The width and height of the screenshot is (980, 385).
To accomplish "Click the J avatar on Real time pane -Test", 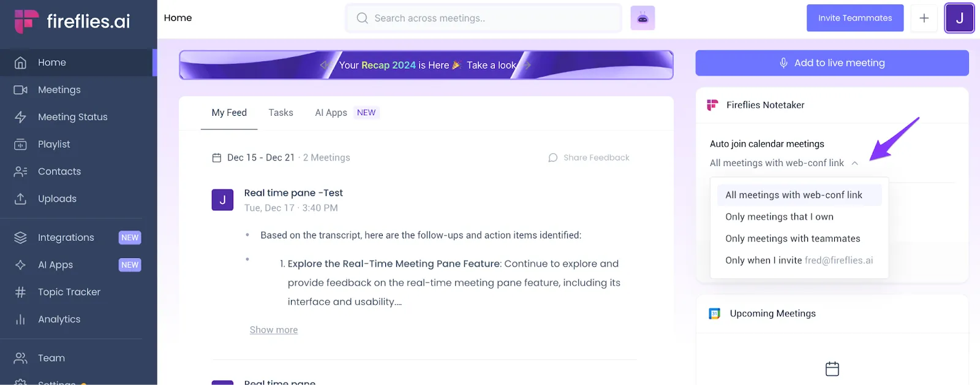I will point(222,200).
